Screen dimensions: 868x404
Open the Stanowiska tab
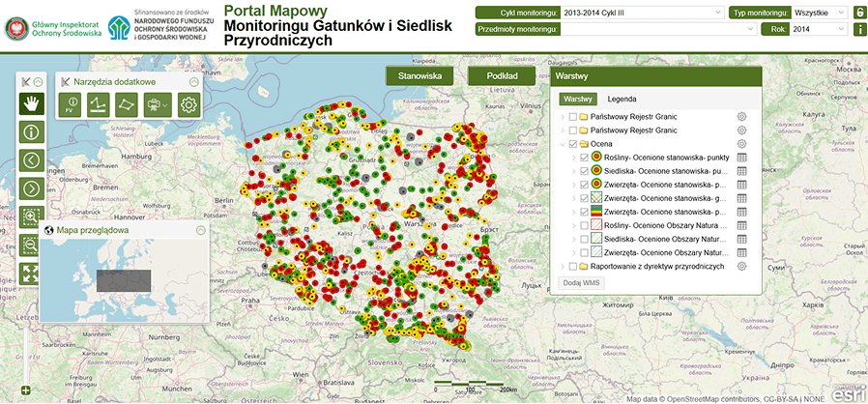click(420, 75)
